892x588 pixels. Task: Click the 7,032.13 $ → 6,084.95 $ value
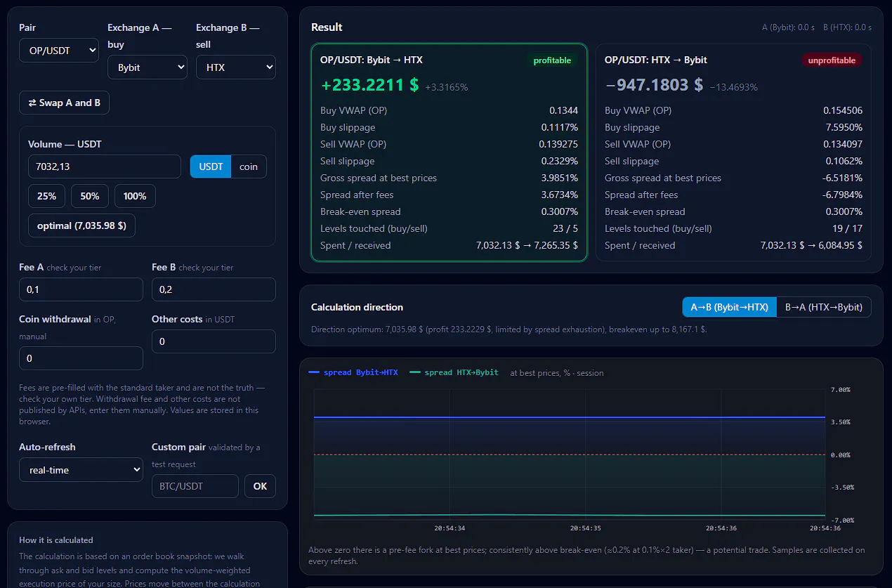pos(811,245)
